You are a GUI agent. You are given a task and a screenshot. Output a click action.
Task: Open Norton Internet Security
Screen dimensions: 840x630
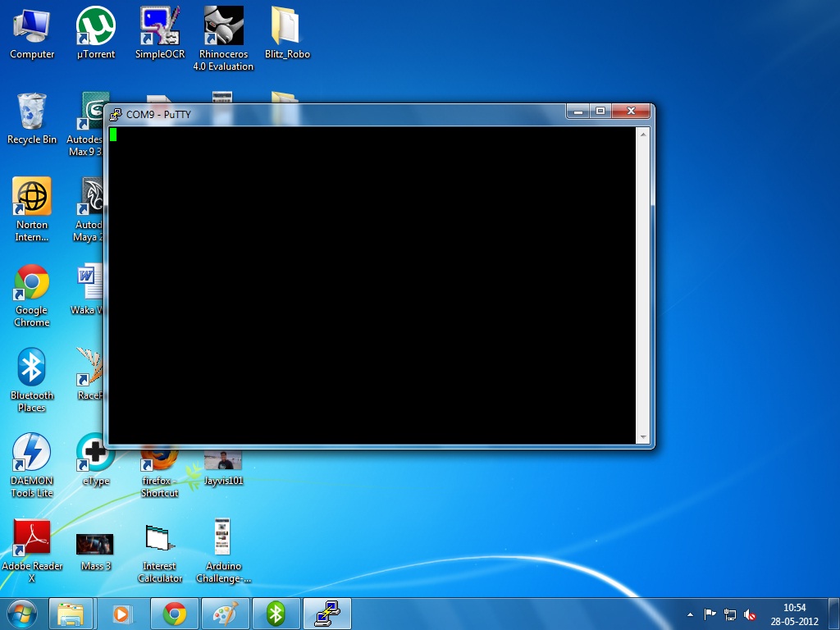point(31,200)
